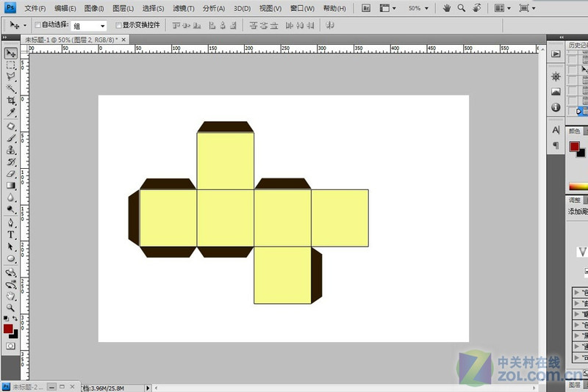Select the Crop tool
The width and height of the screenshot is (588, 392).
point(11,101)
